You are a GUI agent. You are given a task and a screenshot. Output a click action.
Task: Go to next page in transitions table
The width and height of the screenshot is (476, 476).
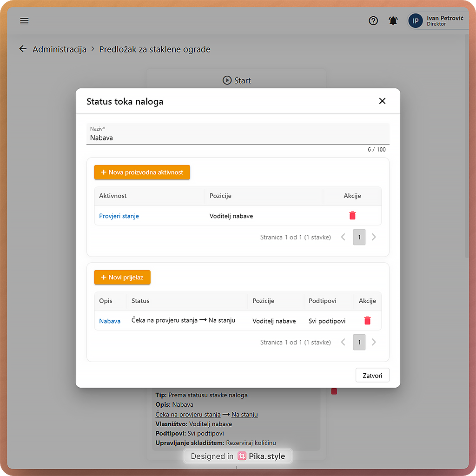[x=374, y=342]
